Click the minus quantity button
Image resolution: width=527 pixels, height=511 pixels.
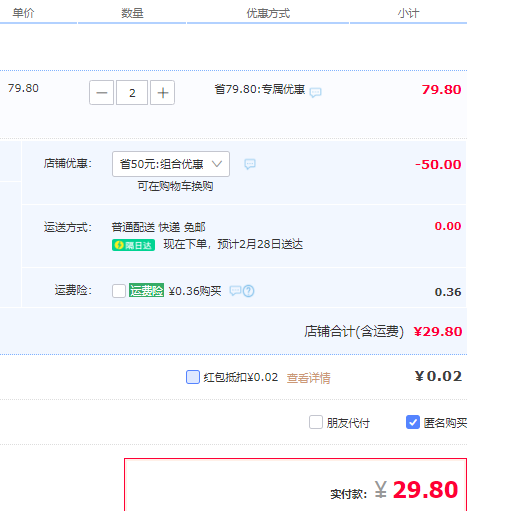pyautogui.click(x=102, y=92)
